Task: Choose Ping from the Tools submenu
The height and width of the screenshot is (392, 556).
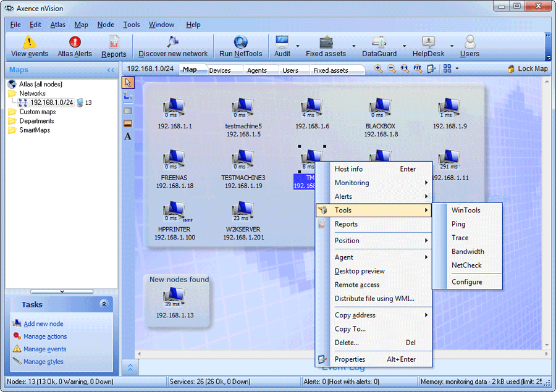Action: [458, 224]
